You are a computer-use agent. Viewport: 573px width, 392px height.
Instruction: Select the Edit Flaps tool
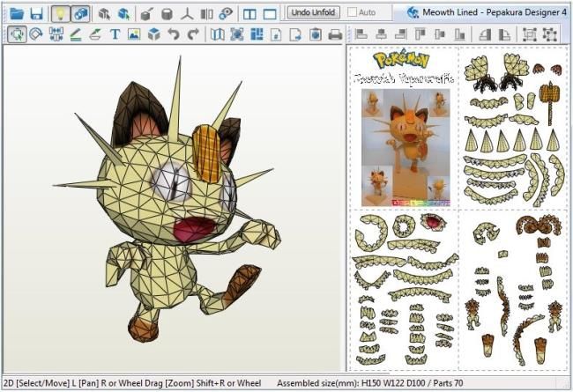(x=95, y=34)
